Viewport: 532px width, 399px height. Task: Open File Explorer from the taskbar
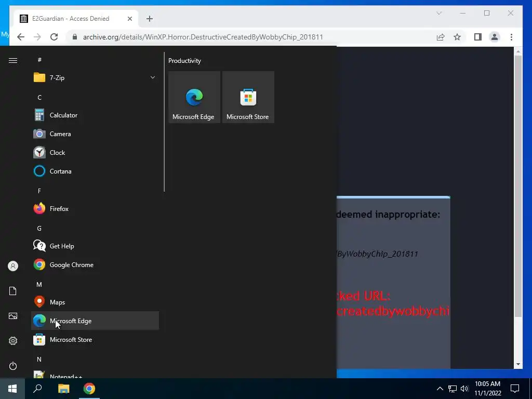click(x=63, y=389)
